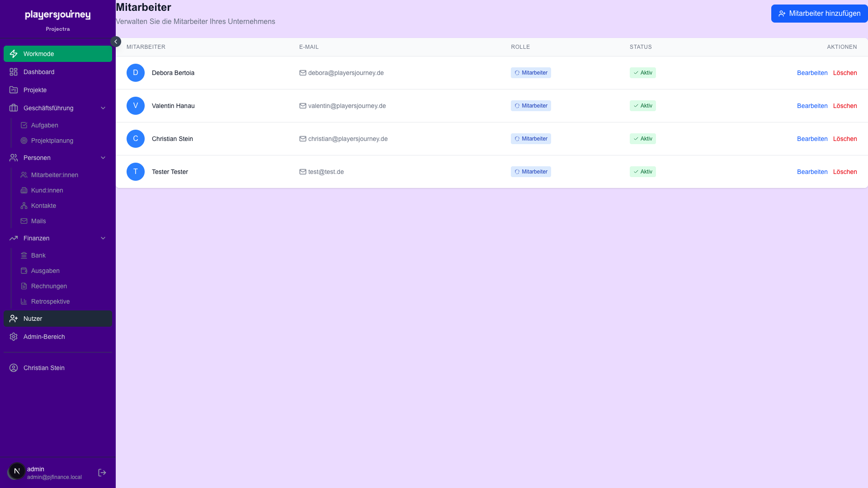
Task: Click the Workmode lightning icon
Action: point(14,54)
